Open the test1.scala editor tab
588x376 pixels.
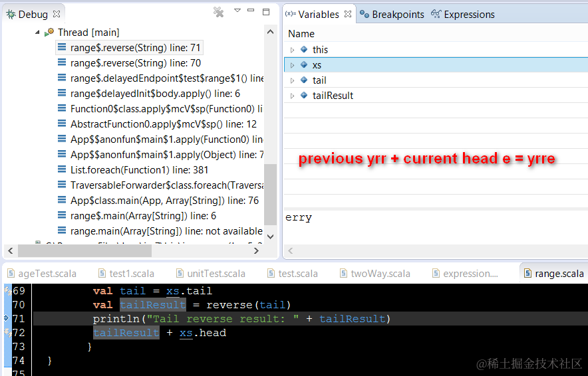(126, 274)
